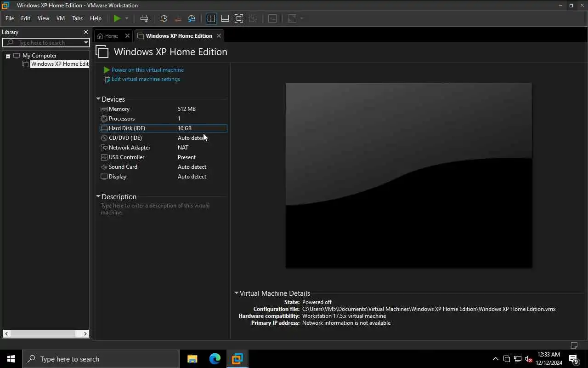The width and height of the screenshot is (588, 368).
Task: Open the power options dropdown arrow
Action: (127, 18)
